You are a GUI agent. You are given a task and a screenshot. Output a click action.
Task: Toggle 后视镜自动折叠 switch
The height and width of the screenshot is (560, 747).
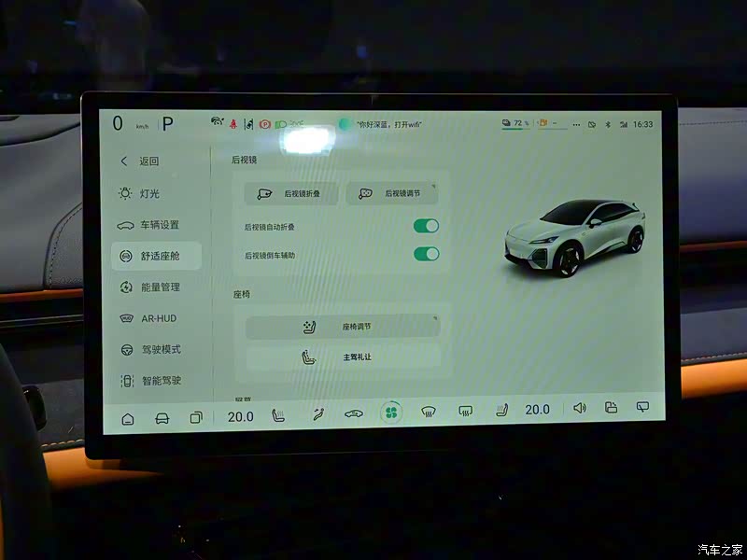[x=426, y=226]
